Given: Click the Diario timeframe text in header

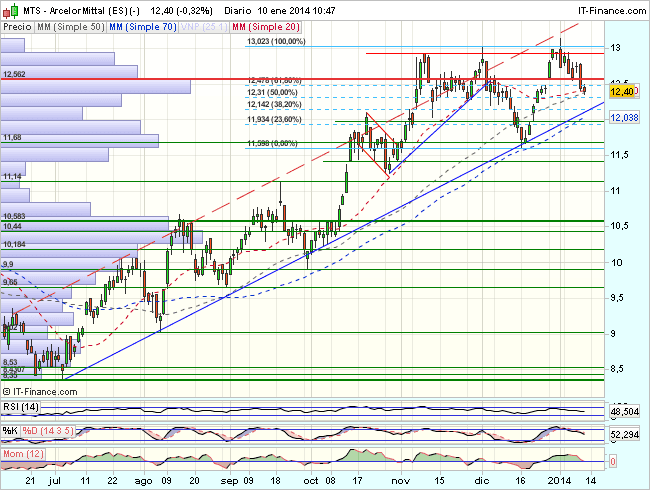Looking at the screenshot, I should click(x=238, y=11).
